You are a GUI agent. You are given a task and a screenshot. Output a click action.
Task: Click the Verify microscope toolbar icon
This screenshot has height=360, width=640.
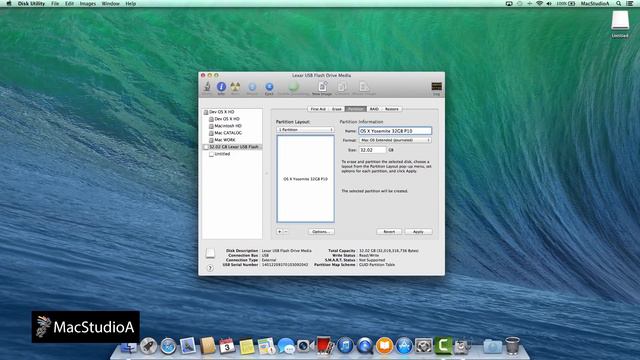tap(207, 87)
